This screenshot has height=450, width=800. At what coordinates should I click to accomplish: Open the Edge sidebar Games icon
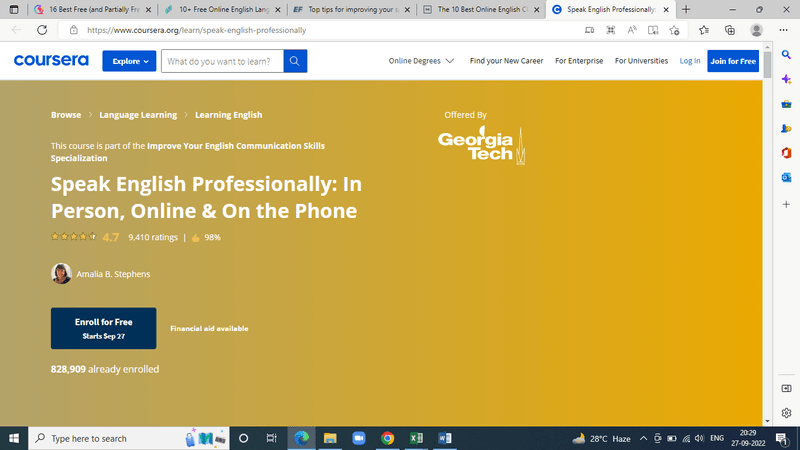click(x=786, y=129)
